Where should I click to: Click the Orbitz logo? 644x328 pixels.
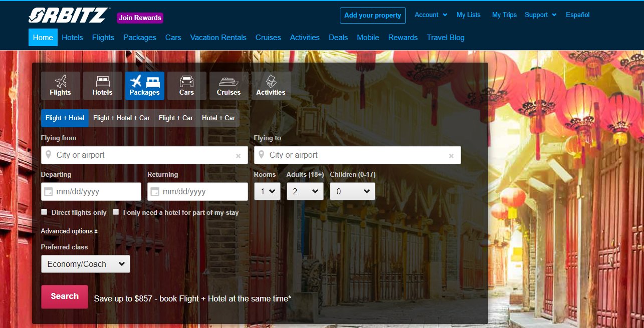coord(68,15)
